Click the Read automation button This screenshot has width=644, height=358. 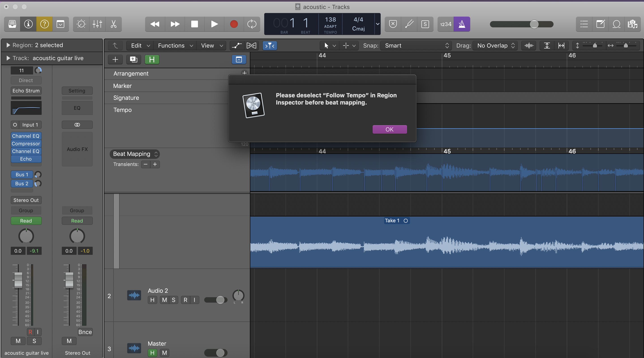coord(26,221)
